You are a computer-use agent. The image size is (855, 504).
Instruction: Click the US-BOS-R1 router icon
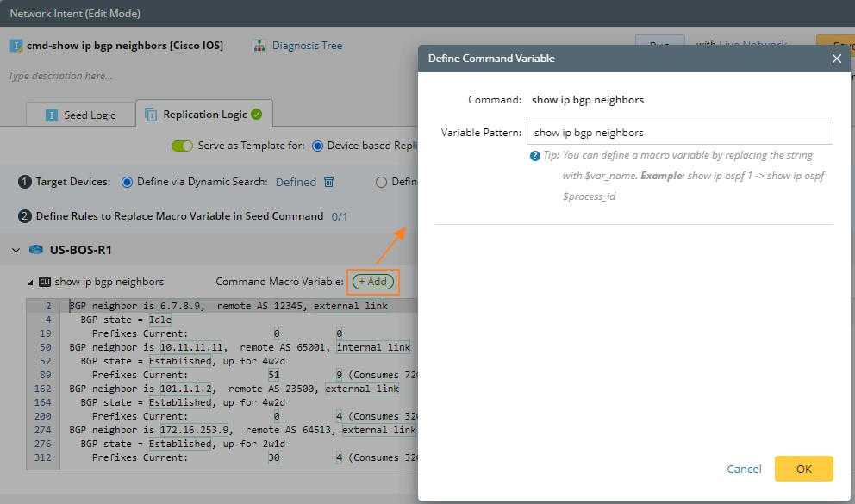pyautogui.click(x=36, y=250)
